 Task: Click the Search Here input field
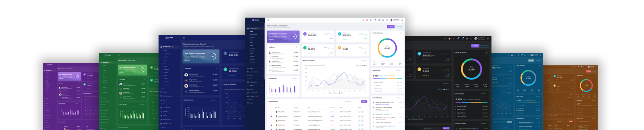351,102
